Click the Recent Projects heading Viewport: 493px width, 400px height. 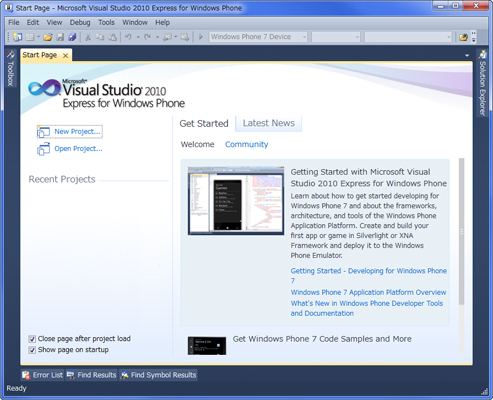(x=62, y=179)
